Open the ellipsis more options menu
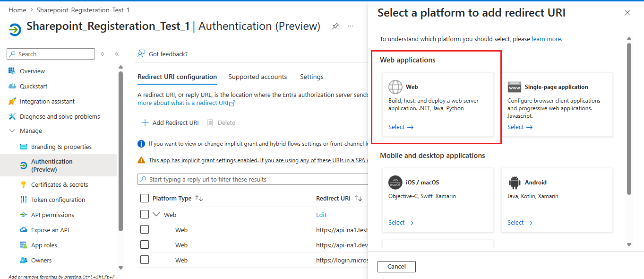The height and width of the screenshot is (279, 644). coord(351,26)
